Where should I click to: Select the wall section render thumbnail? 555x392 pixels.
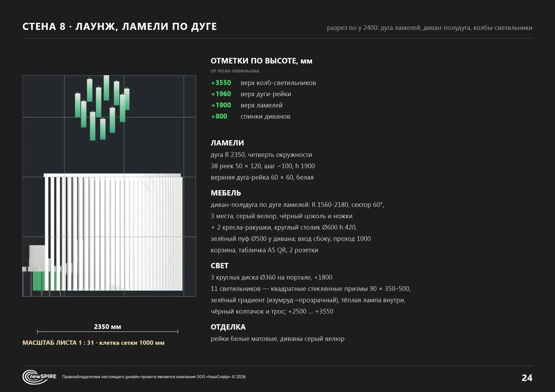click(109, 186)
